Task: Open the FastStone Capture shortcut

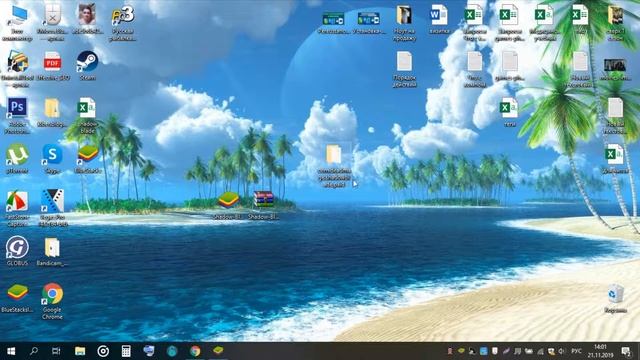Action: [x=17, y=202]
